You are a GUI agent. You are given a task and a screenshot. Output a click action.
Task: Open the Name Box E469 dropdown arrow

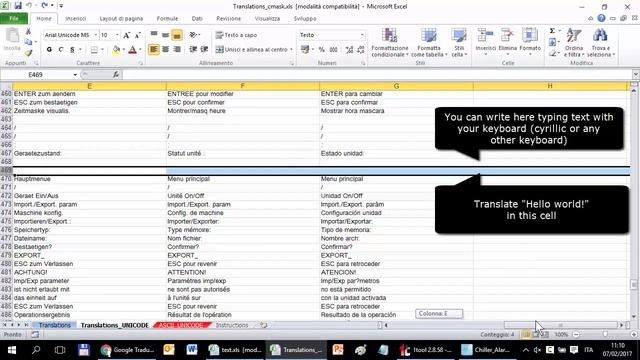click(75, 75)
